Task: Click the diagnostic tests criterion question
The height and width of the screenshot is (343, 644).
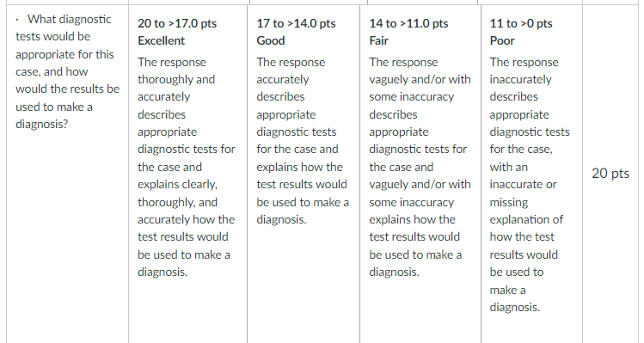Action: coord(67,71)
